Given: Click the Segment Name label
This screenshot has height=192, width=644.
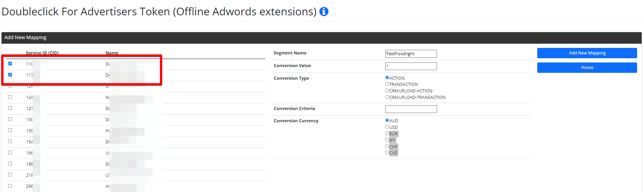Looking at the screenshot, I should click(290, 53).
